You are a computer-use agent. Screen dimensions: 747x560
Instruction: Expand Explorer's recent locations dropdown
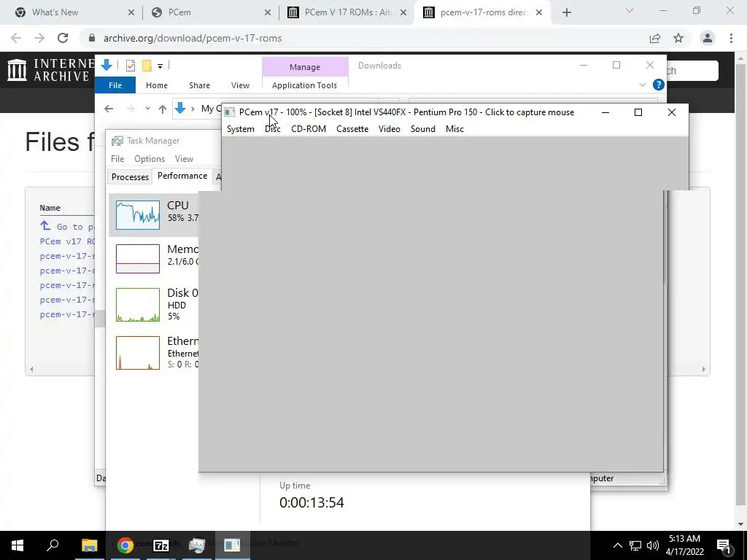(147, 109)
